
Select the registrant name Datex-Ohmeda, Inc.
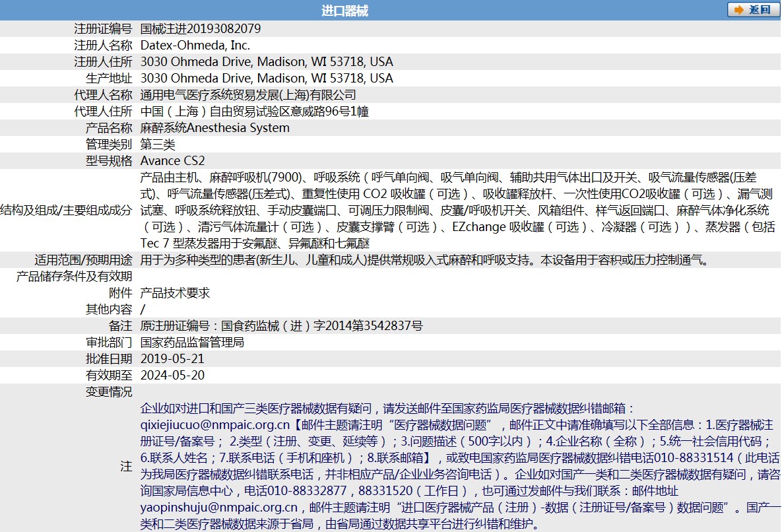click(195, 45)
